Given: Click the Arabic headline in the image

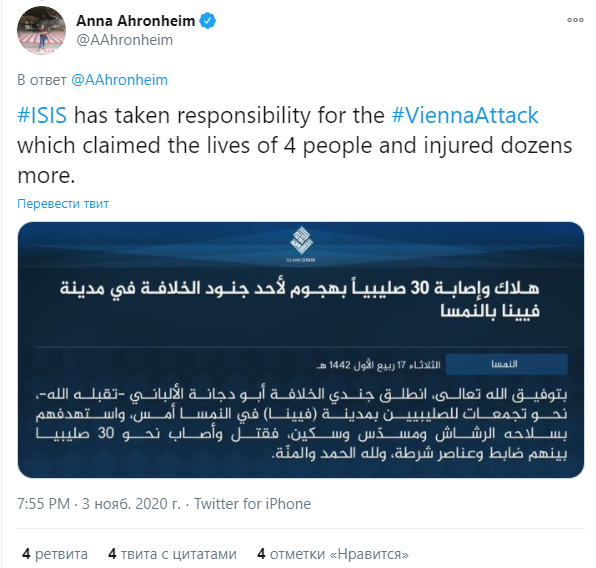Looking at the screenshot, I should tap(300, 300).
